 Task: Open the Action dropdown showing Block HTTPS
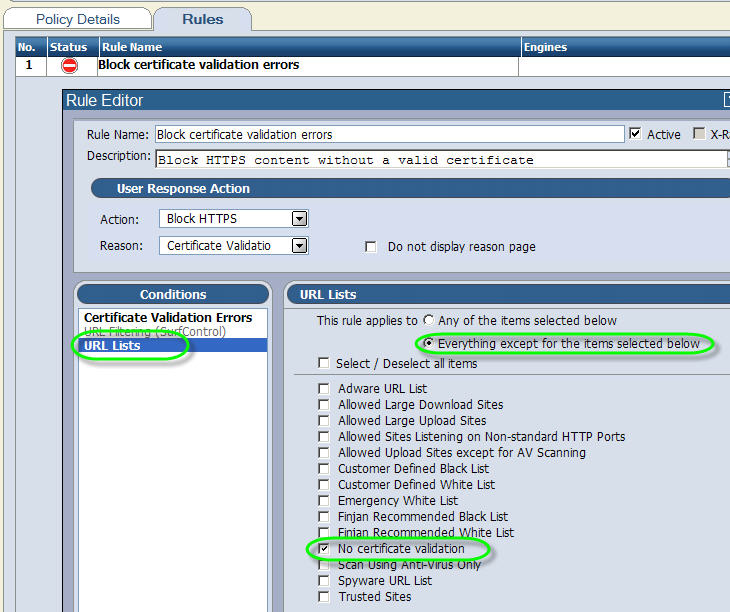pyautogui.click(x=298, y=219)
